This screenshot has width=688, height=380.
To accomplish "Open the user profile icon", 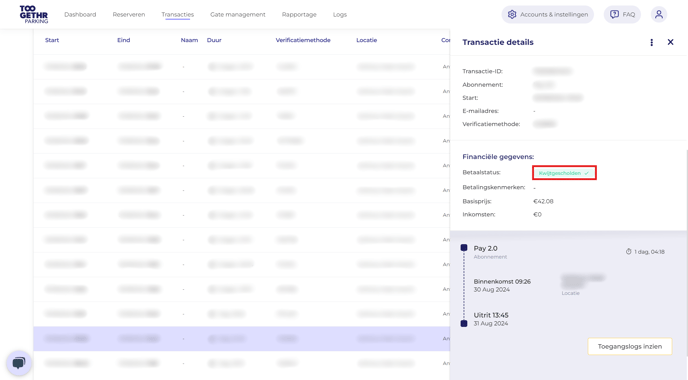I will (x=659, y=14).
